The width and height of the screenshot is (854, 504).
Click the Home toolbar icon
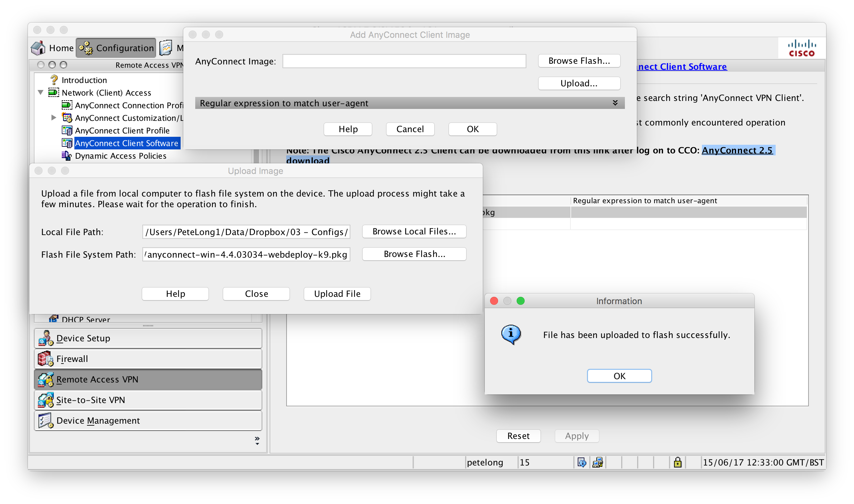tap(38, 48)
